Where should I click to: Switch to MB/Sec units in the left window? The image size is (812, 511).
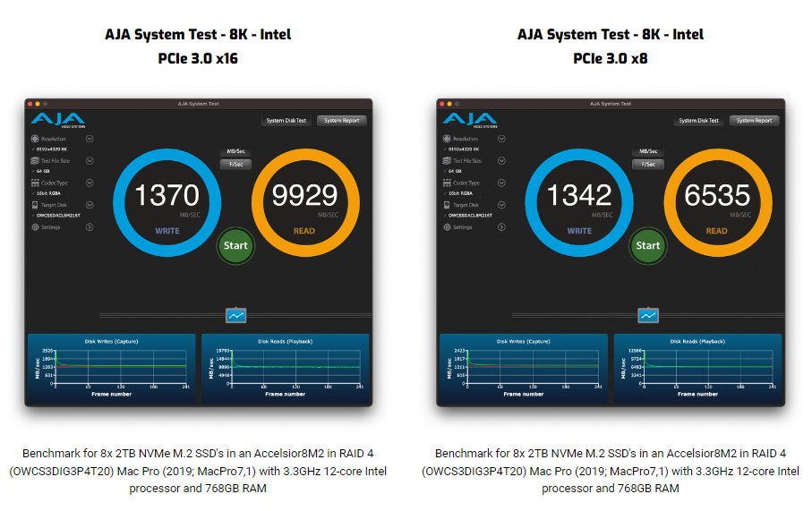click(236, 151)
